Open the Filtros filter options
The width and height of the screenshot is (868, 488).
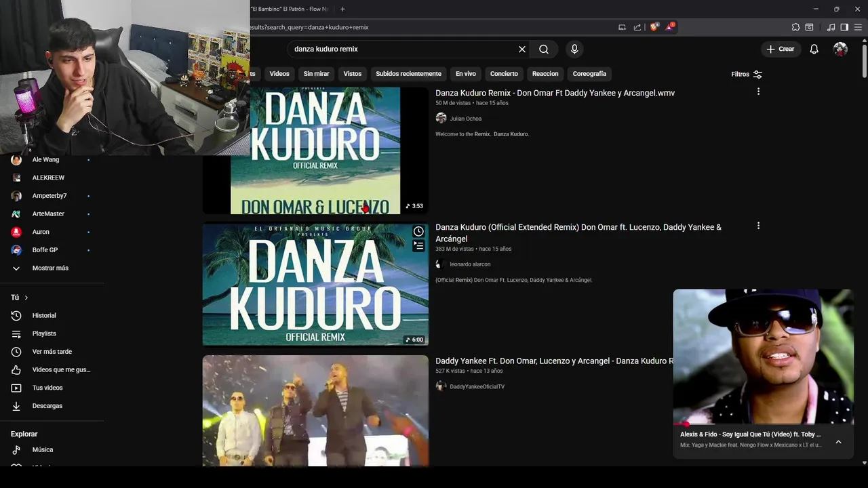[747, 74]
